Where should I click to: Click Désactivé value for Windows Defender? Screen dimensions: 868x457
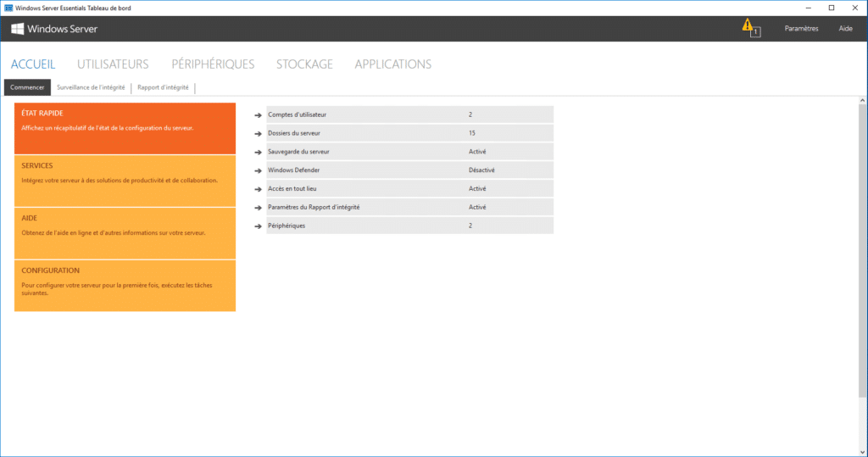click(481, 170)
